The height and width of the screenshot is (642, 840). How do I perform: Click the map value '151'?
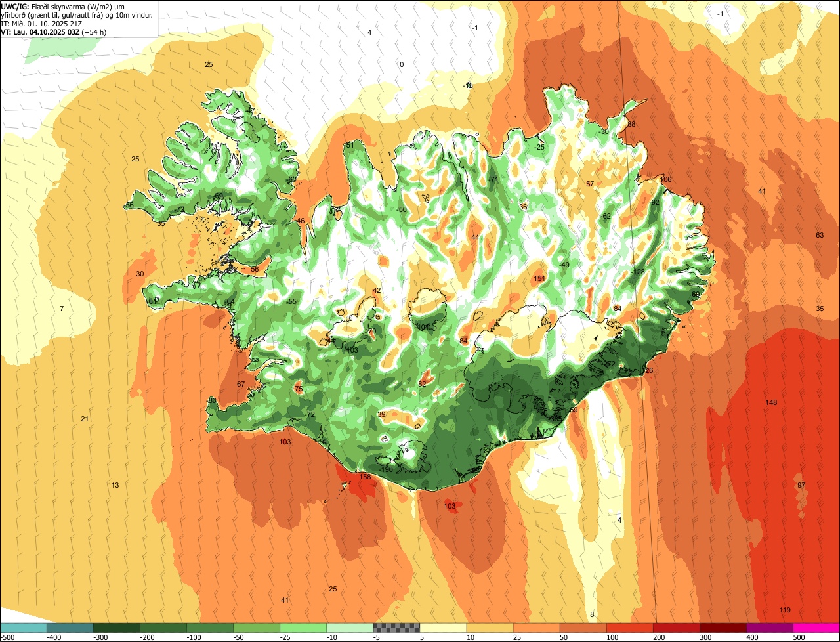tap(539, 278)
